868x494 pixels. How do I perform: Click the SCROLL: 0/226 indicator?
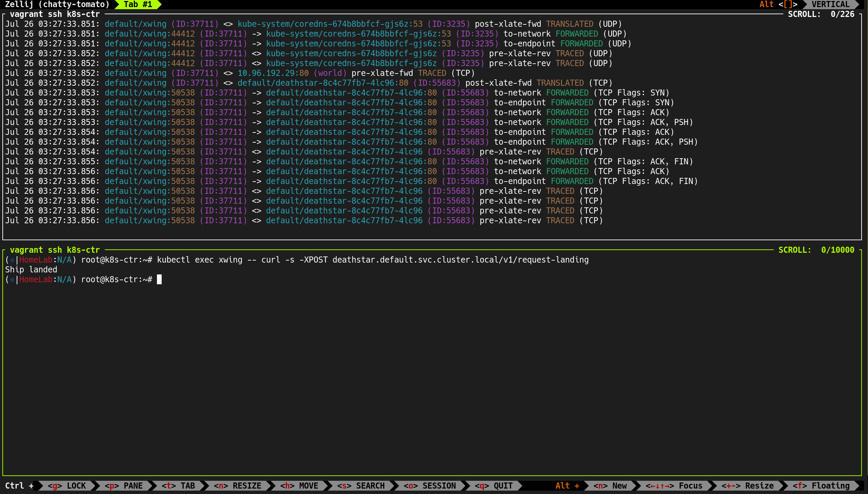pyautogui.click(x=821, y=14)
